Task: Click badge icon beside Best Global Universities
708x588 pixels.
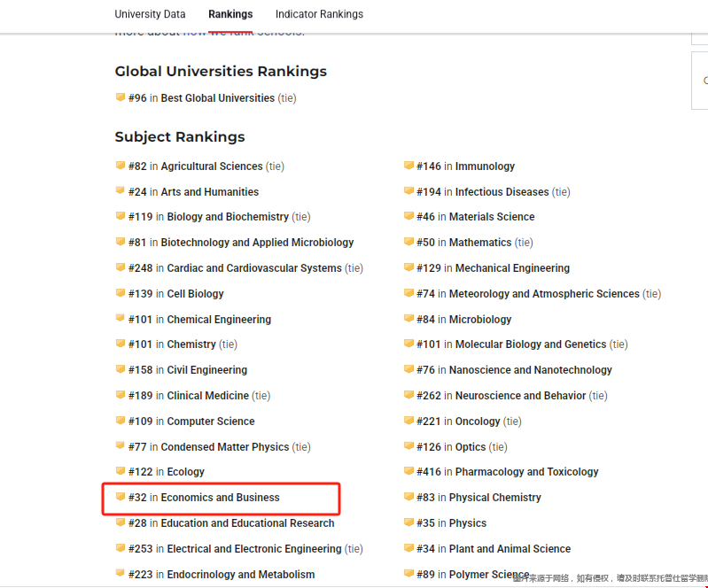Action: pos(121,97)
